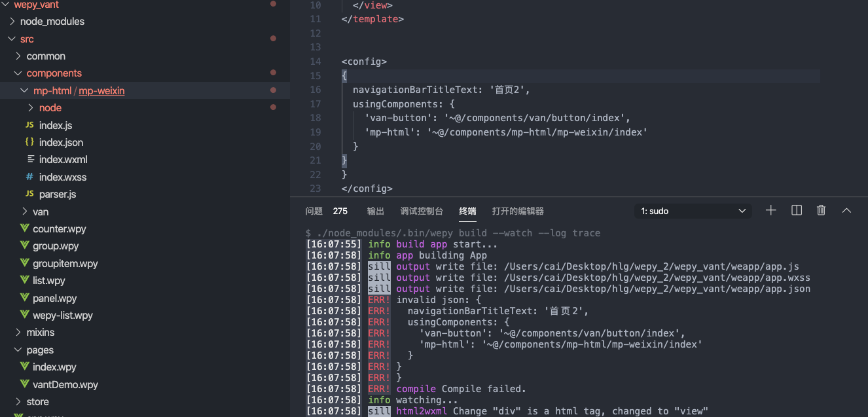The image size is (868, 417).
Task: Open parser.js file
Action: point(58,194)
